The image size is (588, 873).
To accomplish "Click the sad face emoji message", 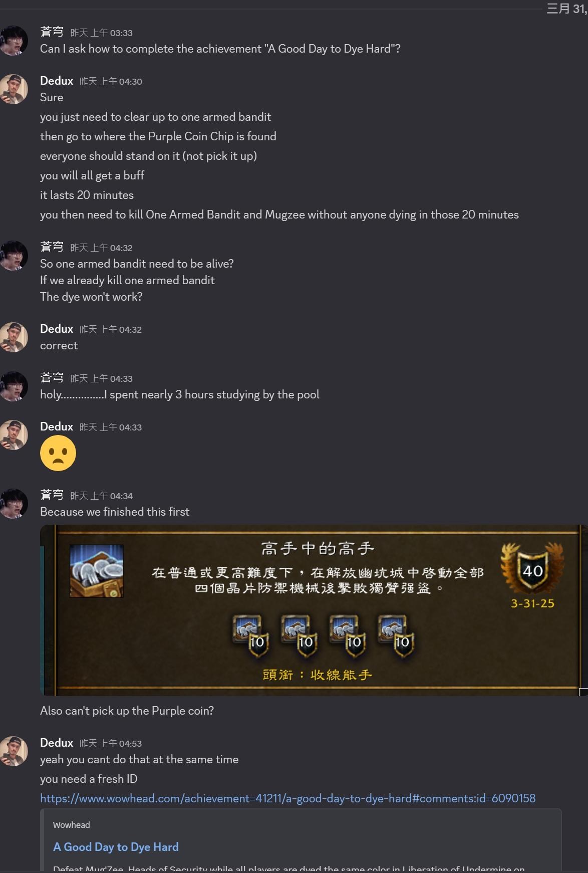I will click(x=58, y=453).
